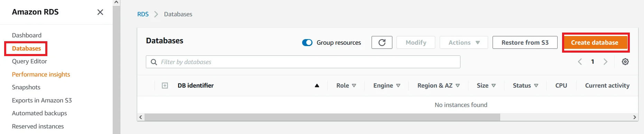
Task: Sort by Region & AZ column
Action: coord(438,86)
